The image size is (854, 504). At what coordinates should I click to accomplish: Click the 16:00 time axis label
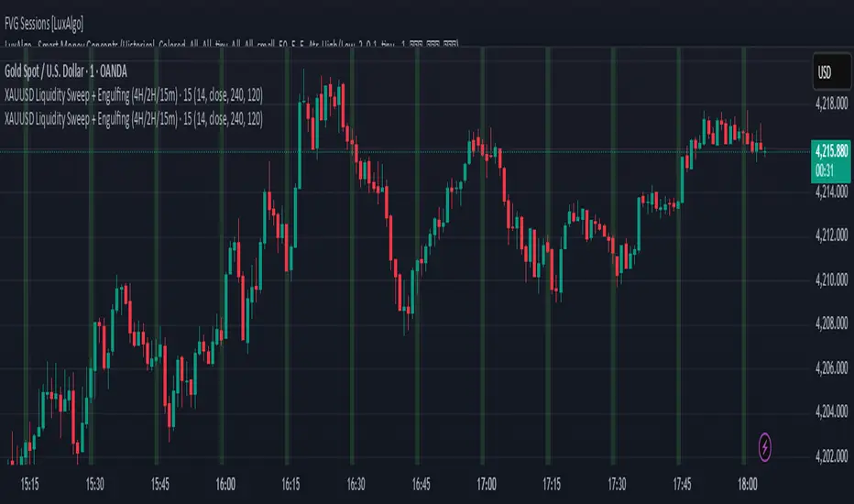[x=225, y=483]
